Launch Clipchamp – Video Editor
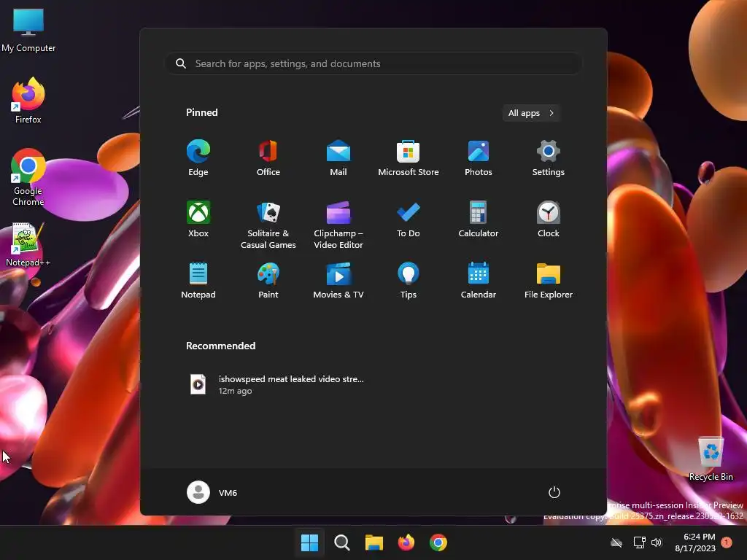 (x=338, y=225)
